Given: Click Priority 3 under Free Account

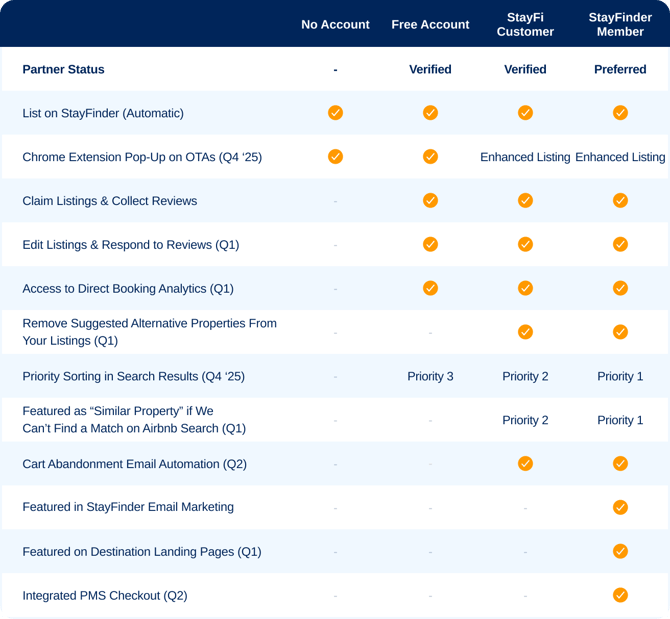Looking at the screenshot, I should coord(430,376).
